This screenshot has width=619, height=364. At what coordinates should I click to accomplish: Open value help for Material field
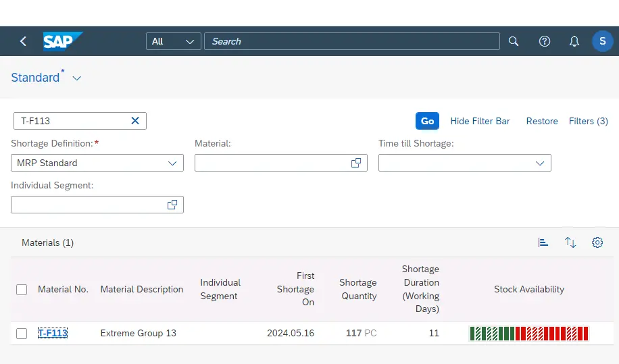[x=356, y=163]
